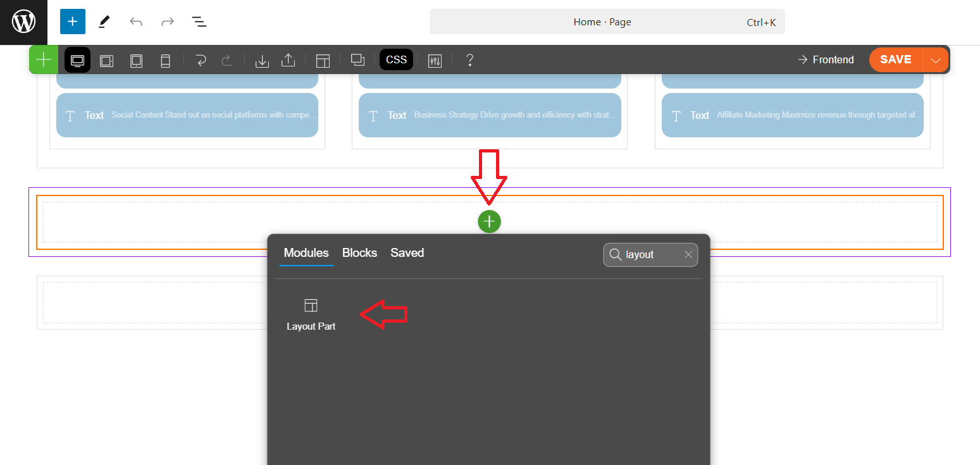Viewport: 980px width, 465px height.
Task: Clear the layout search field
Action: point(688,255)
